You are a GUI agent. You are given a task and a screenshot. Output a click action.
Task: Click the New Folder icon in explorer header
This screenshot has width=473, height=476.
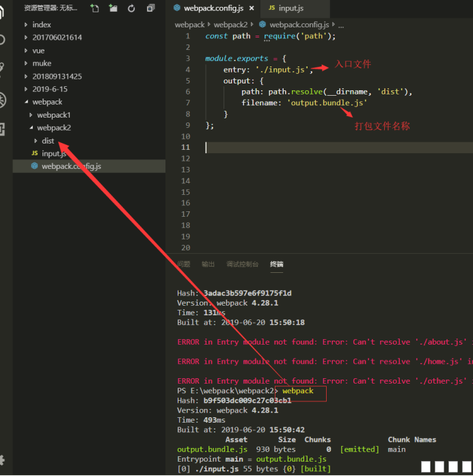[x=113, y=8]
